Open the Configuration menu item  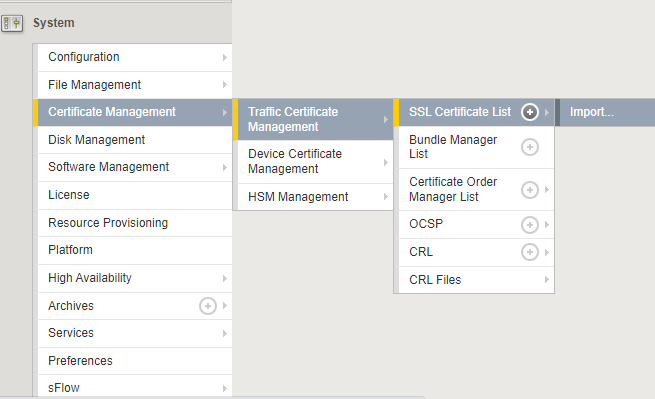click(x=135, y=57)
